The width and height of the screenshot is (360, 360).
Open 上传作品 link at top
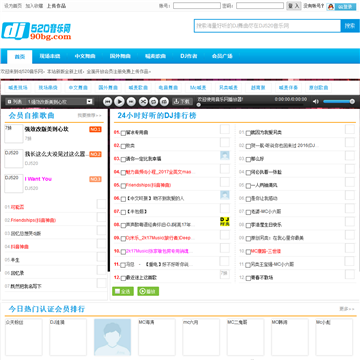point(56,6)
